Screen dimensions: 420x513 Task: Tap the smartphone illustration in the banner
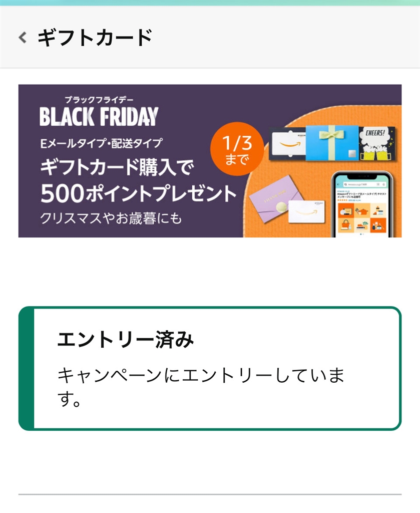click(x=360, y=203)
